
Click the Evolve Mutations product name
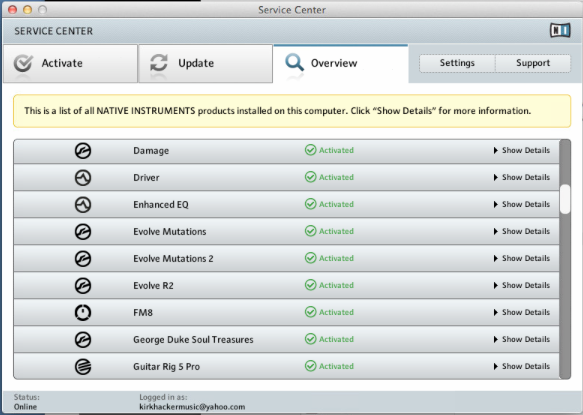pyautogui.click(x=170, y=232)
